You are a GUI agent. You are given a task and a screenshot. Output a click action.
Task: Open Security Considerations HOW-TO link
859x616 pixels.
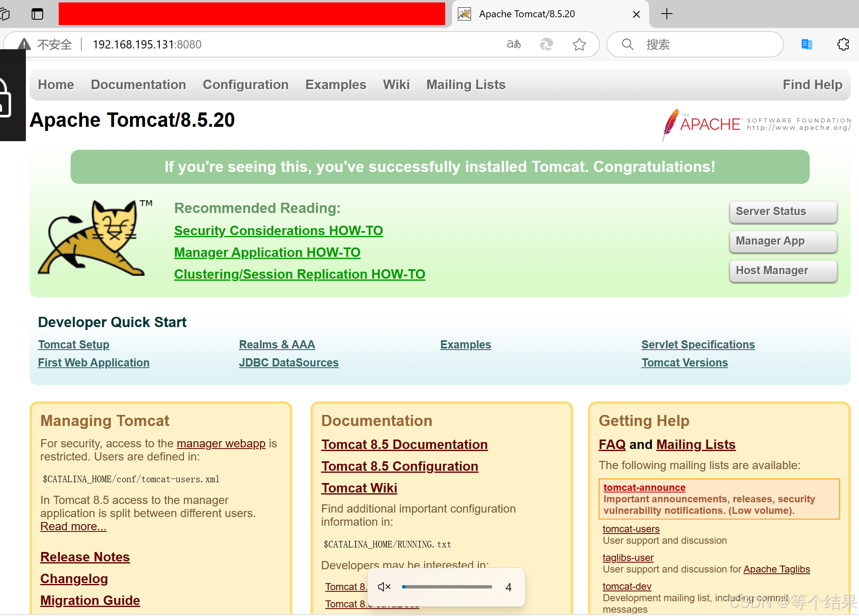click(278, 231)
